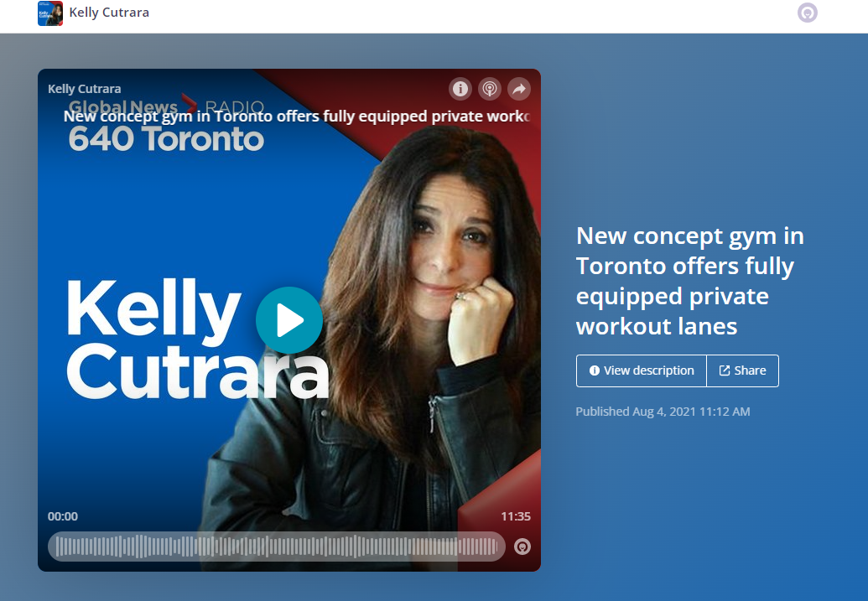This screenshot has height=601, width=868.
Task: Click the Kelly Cutrara show thumbnail in the header
Action: [x=49, y=13]
